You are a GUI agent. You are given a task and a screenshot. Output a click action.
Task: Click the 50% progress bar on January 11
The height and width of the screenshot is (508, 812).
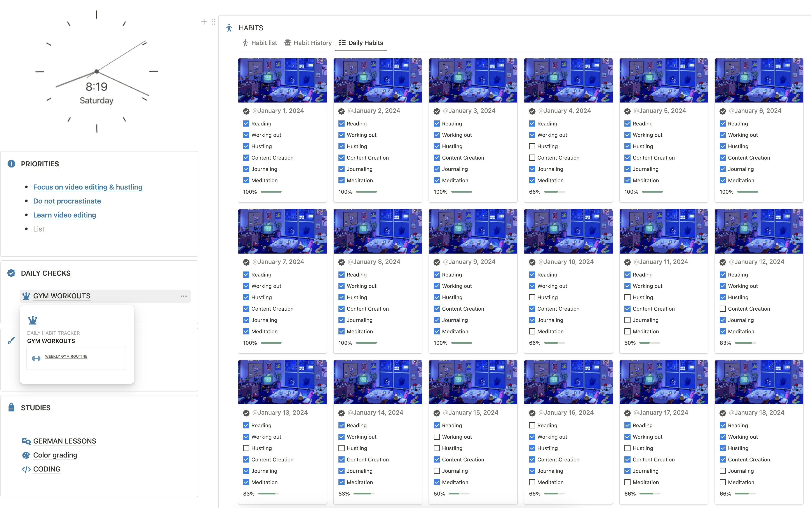click(x=650, y=343)
